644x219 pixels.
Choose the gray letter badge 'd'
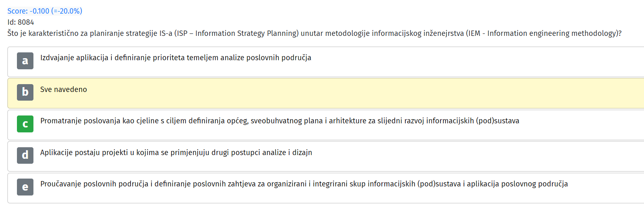25,155
